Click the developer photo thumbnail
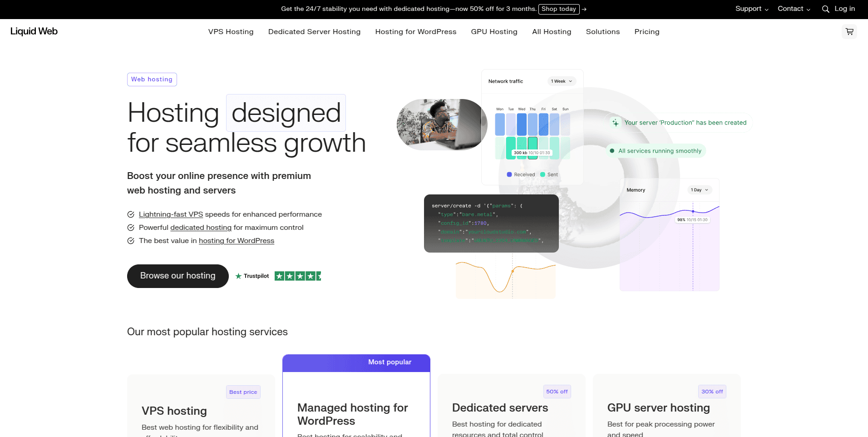This screenshot has height=437, width=868. click(x=441, y=124)
